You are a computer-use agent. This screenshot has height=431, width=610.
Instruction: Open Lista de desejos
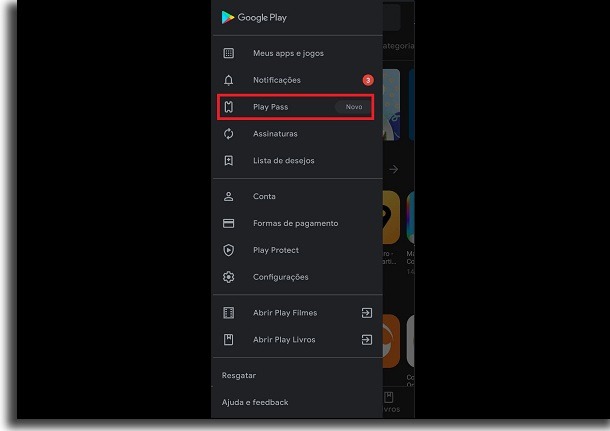pos(297,161)
